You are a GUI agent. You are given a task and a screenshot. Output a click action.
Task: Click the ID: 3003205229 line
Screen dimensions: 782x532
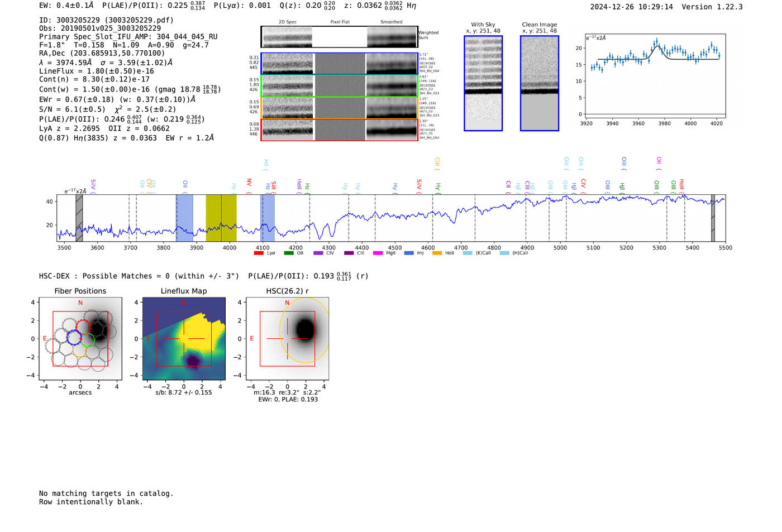(106, 20)
